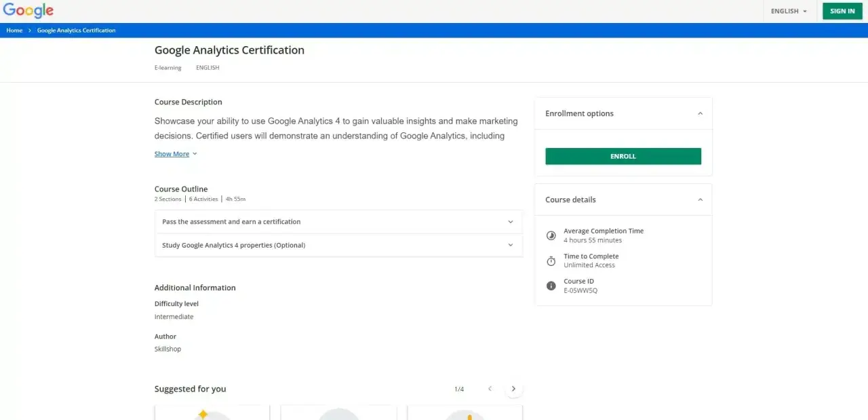Click the '4h 55m' duration text

pyautogui.click(x=235, y=199)
